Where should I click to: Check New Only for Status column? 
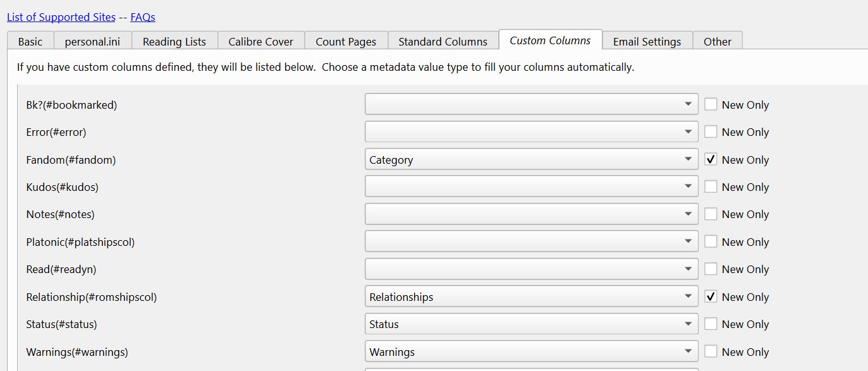711,324
